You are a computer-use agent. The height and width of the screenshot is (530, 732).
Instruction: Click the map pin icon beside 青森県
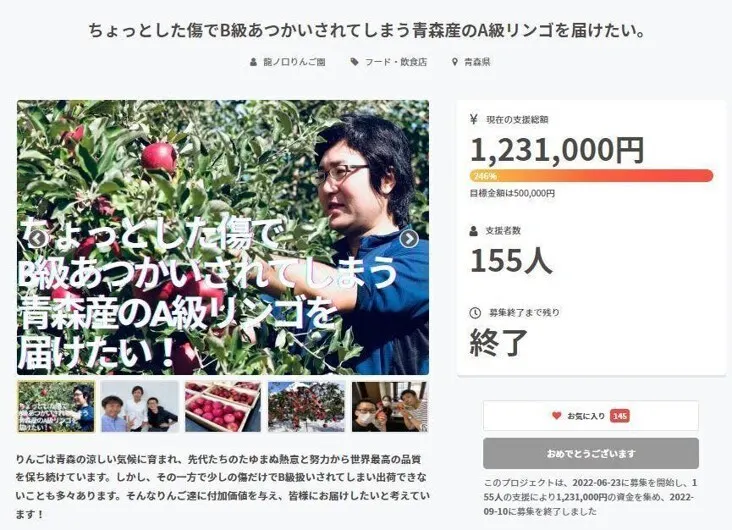[x=455, y=62]
